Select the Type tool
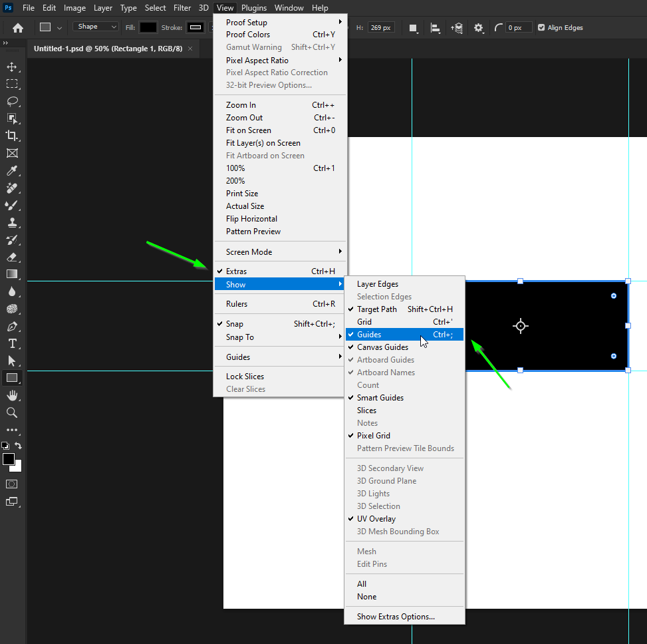The width and height of the screenshot is (647, 644). tap(12, 343)
